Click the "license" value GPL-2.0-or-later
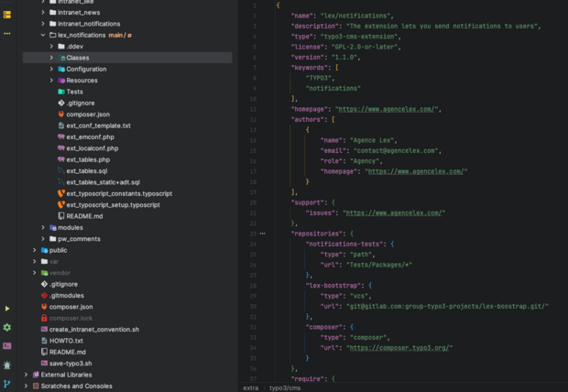Image resolution: width=568 pixels, height=392 pixels. tap(365, 47)
